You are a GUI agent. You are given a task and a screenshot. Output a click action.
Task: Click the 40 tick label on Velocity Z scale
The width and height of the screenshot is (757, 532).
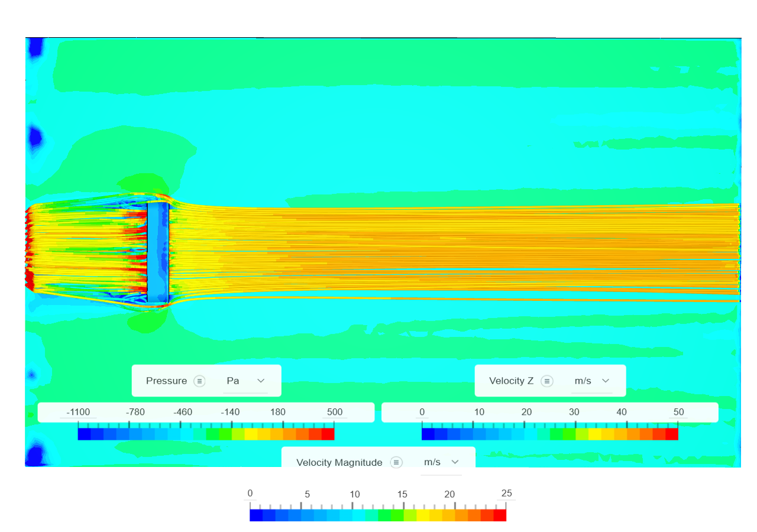point(622,412)
